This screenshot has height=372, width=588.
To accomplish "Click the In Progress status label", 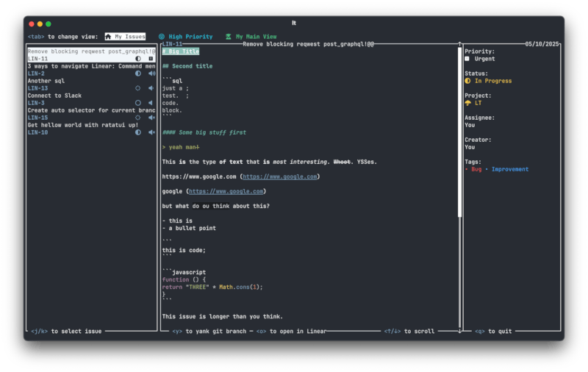I will [493, 81].
